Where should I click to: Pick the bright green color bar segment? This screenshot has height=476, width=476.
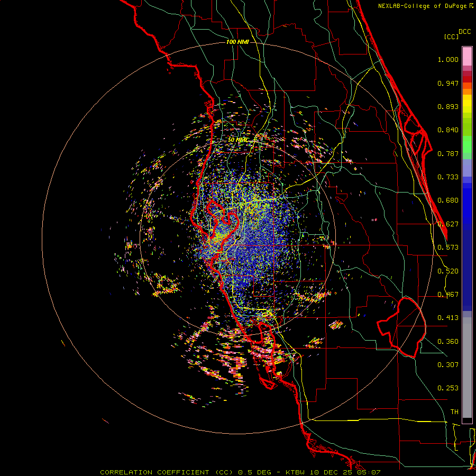[467, 144]
